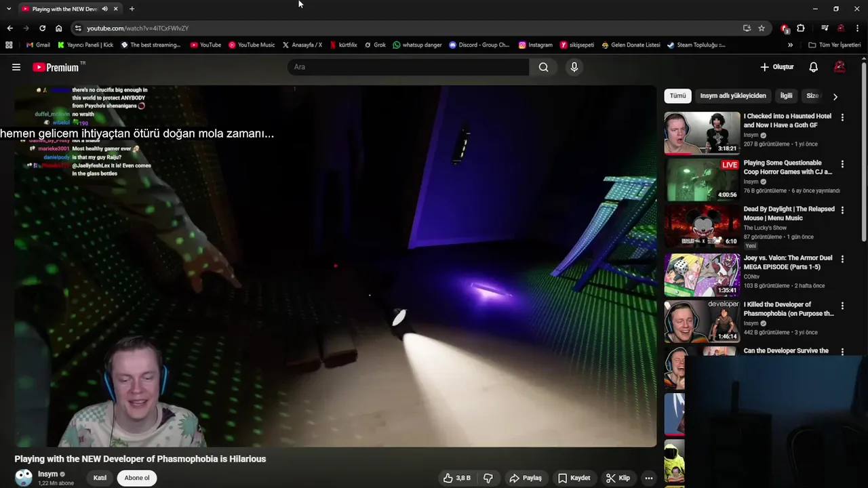Create a clip with Klip button

[x=618, y=478]
